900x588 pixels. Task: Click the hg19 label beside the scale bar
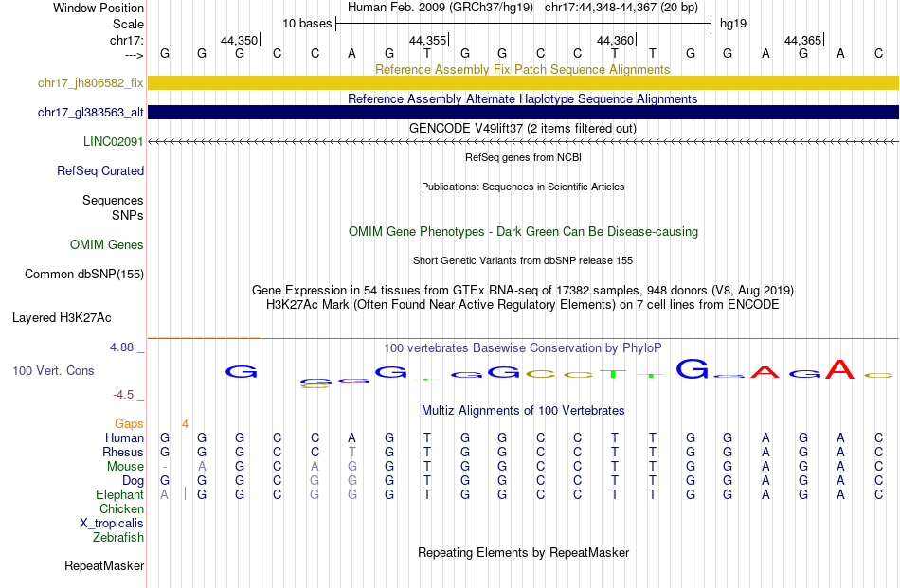[x=733, y=24]
